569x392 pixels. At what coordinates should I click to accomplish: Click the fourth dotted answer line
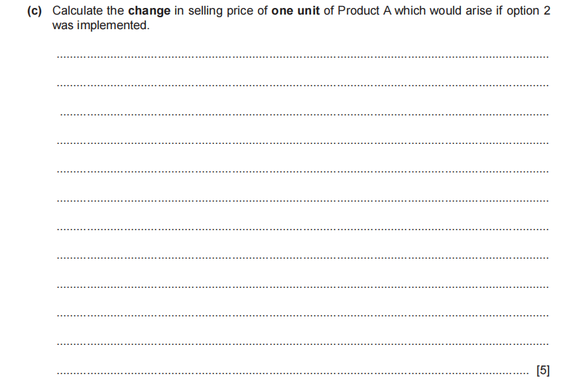303,143
